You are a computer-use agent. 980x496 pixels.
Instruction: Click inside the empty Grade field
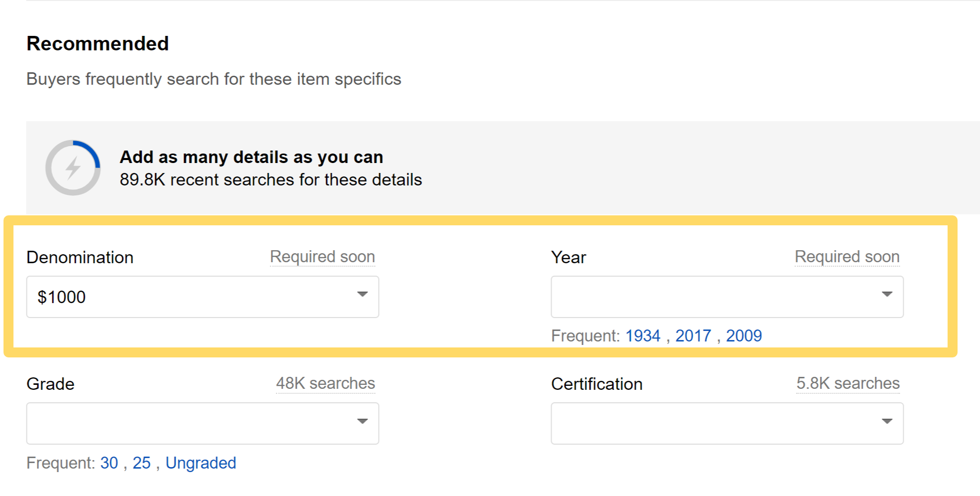[202, 423]
